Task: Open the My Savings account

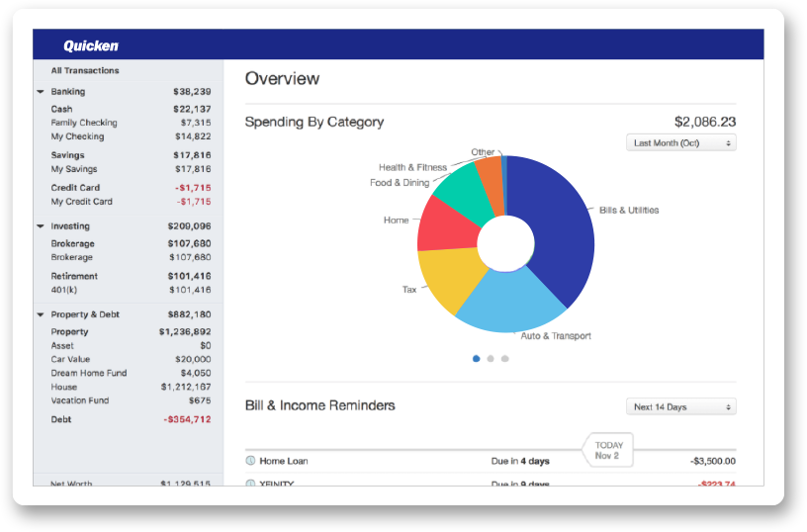Action: [x=131, y=169]
